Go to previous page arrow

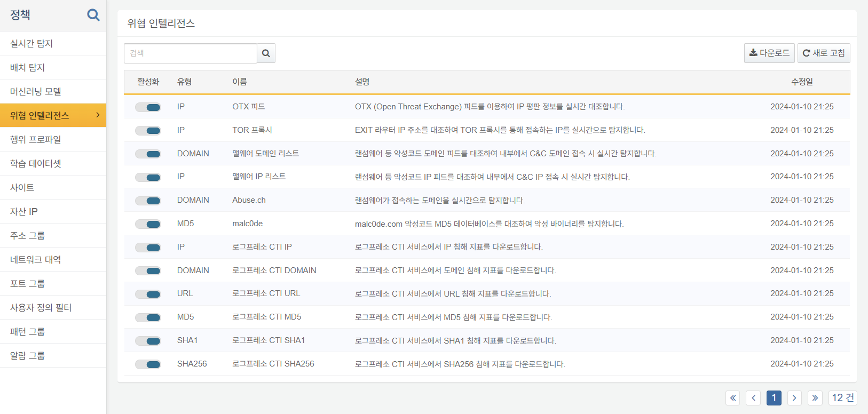753,398
